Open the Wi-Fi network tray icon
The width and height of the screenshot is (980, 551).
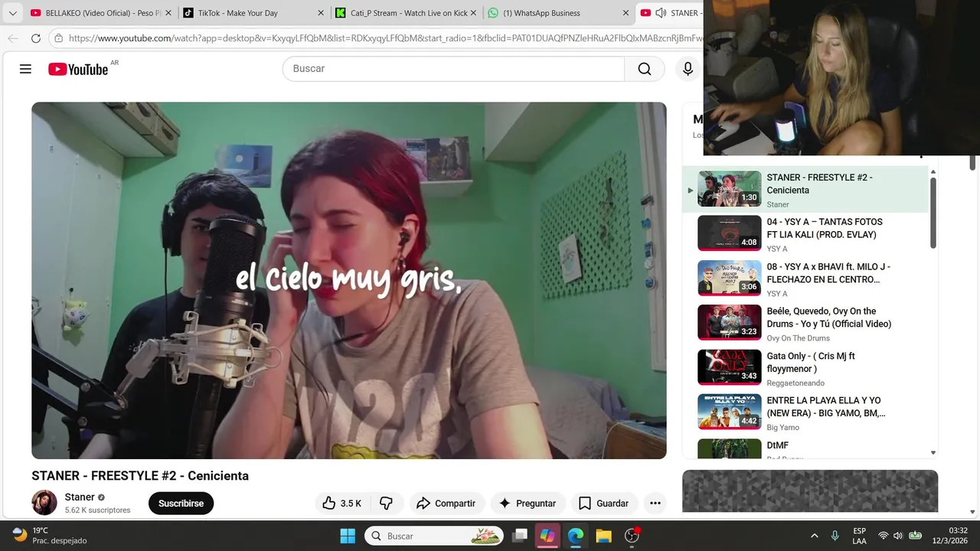(884, 536)
